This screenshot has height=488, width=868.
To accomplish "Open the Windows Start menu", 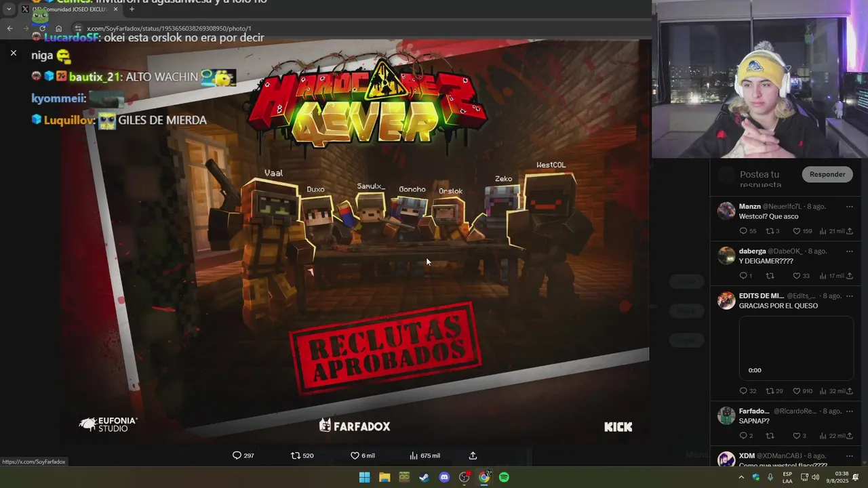I will pos(364,477).
